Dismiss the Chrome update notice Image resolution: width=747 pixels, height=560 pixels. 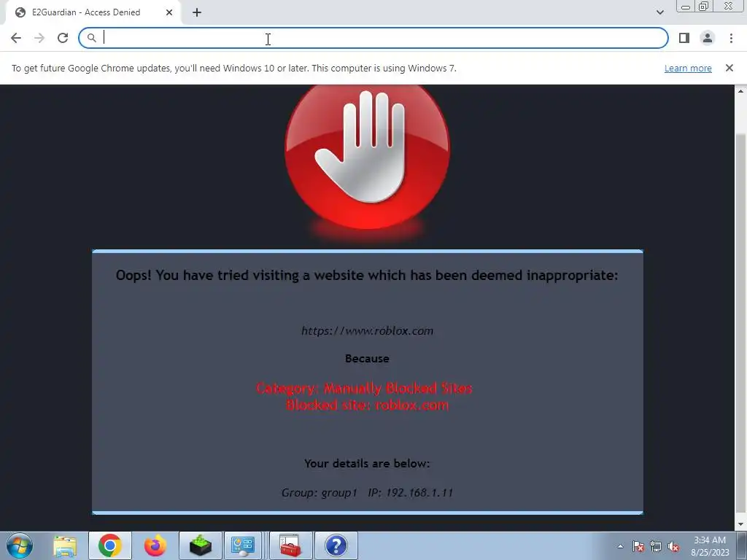tap(729, 68)
